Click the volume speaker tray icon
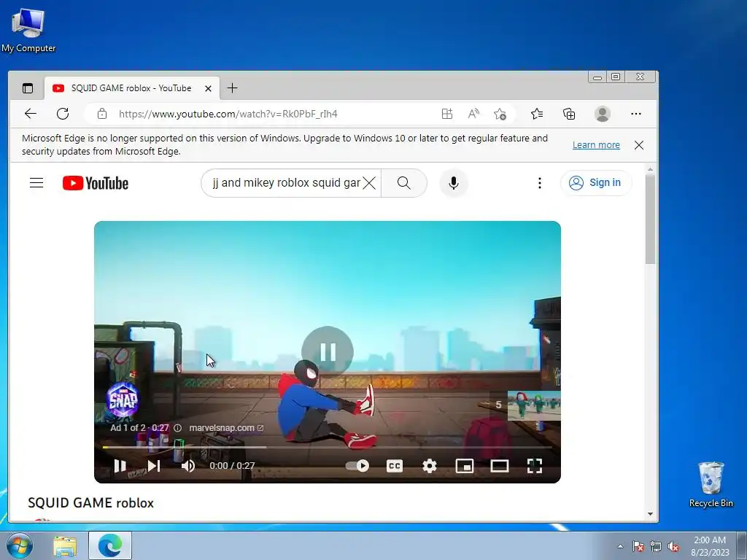747x560 pixels. coord(673,546)
